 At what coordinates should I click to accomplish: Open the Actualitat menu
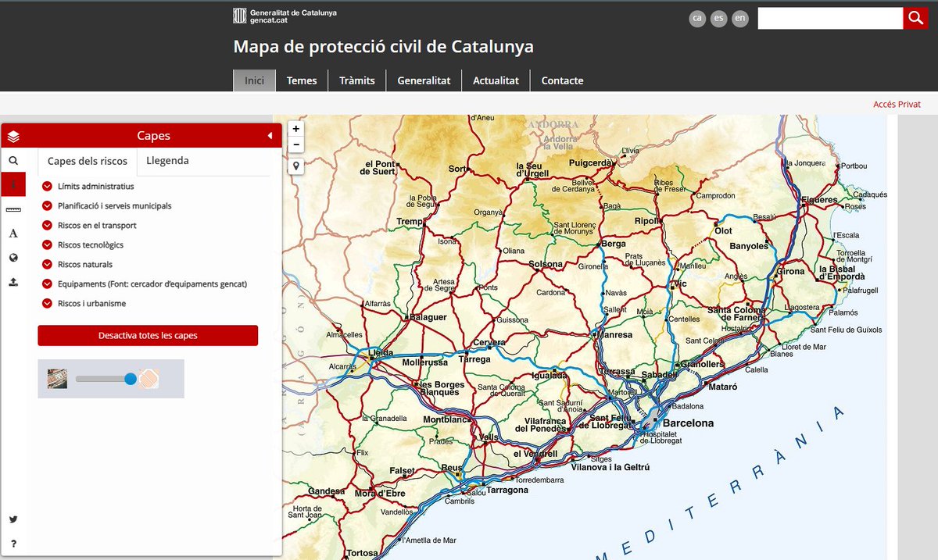(x=496, y=80)
